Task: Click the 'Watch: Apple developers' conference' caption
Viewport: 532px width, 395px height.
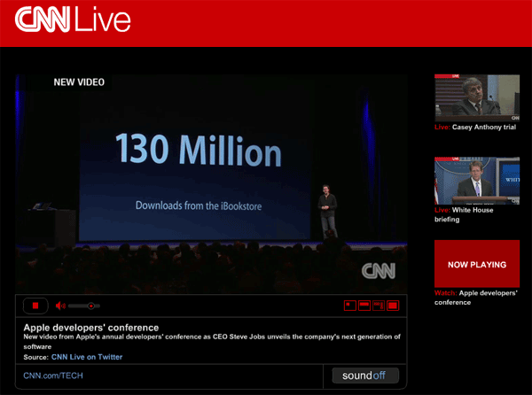Action: (x=475, y=298)
